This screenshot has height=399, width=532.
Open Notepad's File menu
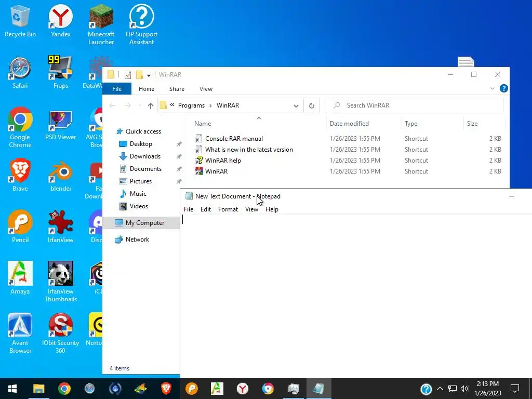click(188, 209)
